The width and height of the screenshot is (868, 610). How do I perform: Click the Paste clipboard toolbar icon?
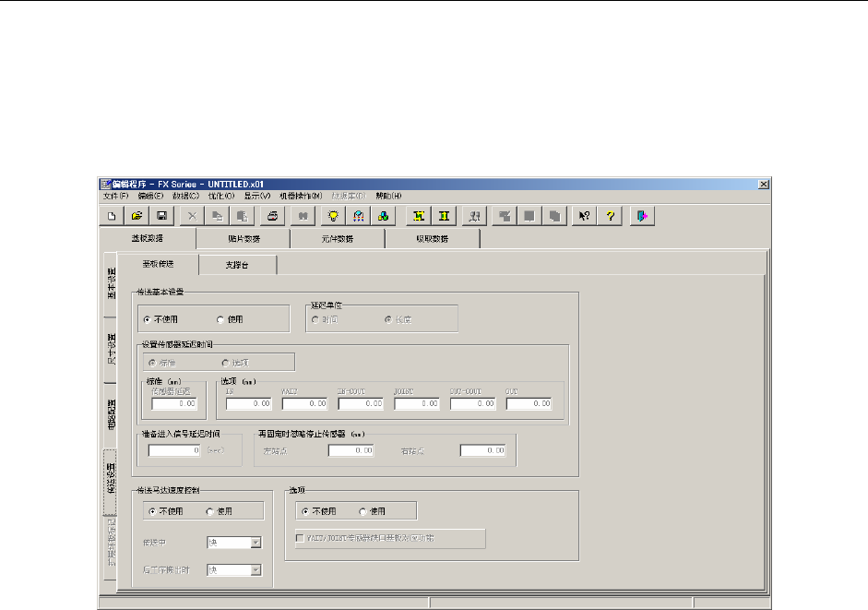[x=242, y=216]
